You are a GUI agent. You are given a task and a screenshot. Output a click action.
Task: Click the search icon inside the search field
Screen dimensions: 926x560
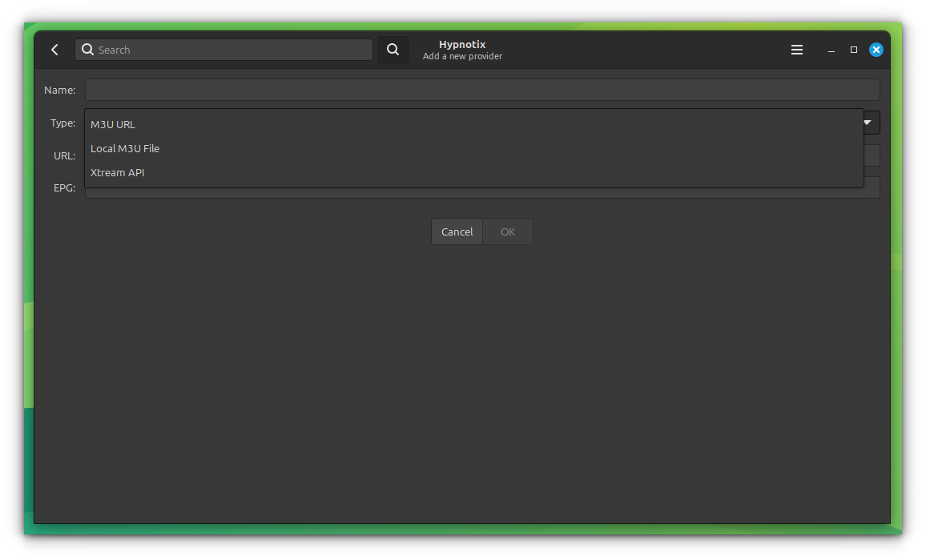coord(87,49)
